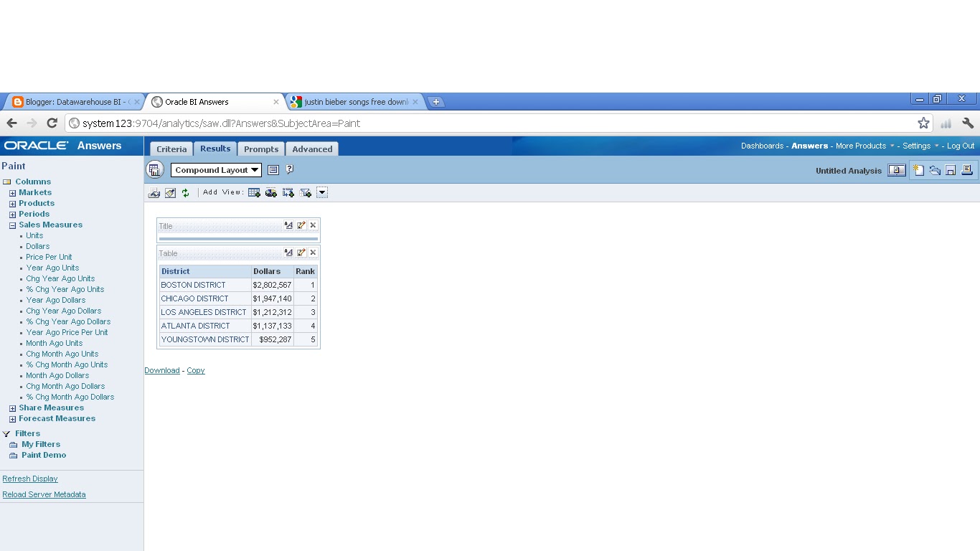Click the YOUNGSTOWN DISTRICT cell

[205, 339]
